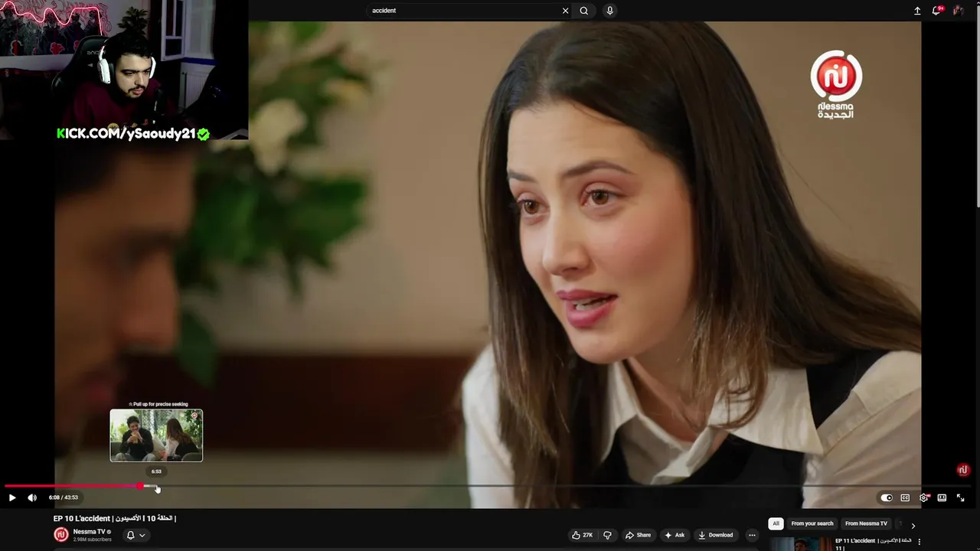Select the 'From Nessma TV' chip
This screenshot has width=980, height=551.
(x=866, y=523)
